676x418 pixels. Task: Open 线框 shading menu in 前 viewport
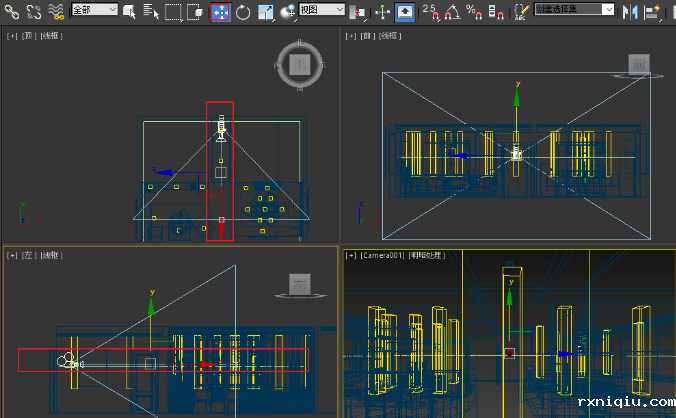pos(390,36)
